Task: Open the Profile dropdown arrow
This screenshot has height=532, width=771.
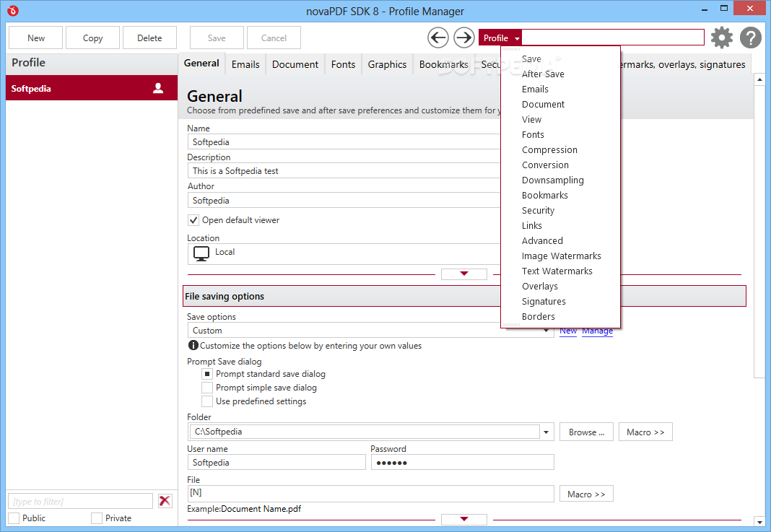Action: [517, 38]
